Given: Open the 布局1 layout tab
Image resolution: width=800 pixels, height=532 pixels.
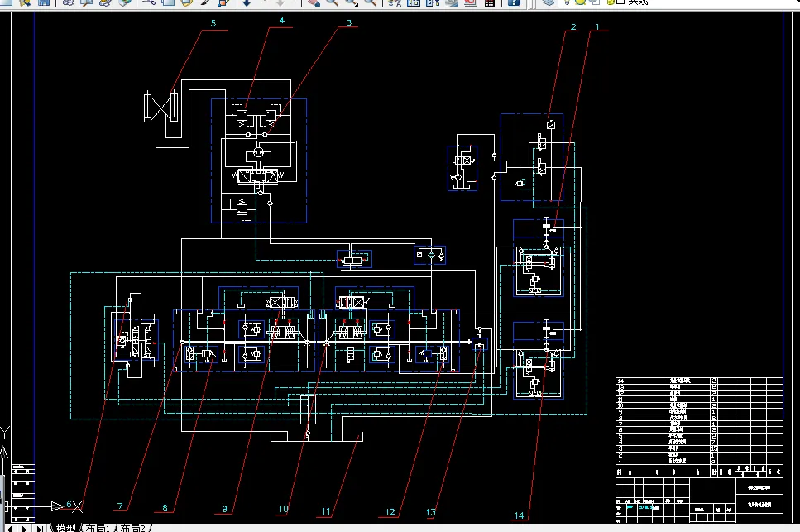Looking at the screenshot, I should [x=98, y=528].
